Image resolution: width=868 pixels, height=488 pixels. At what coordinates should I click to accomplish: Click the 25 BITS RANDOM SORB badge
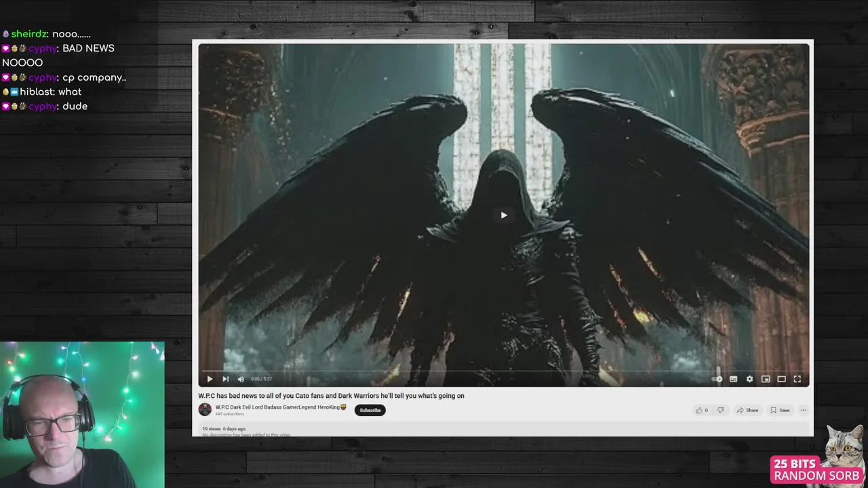(x=817, y=470)
